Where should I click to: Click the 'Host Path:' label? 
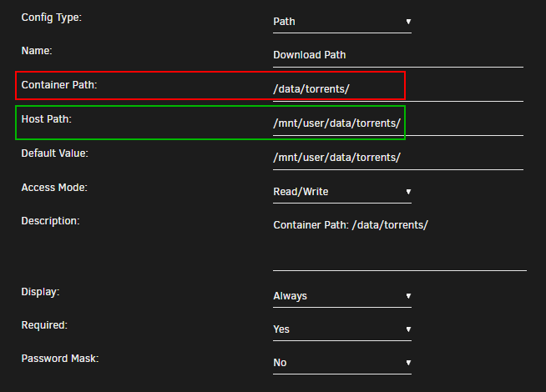tap(47, 119)
